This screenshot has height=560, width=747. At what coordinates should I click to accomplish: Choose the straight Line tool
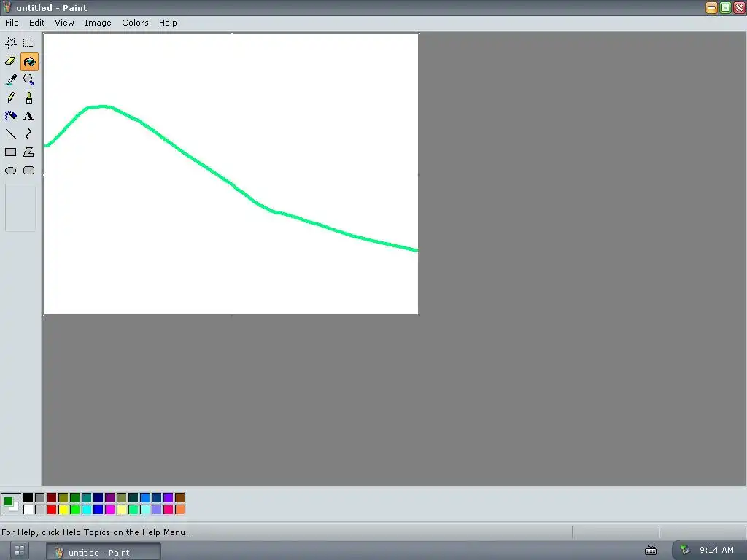10,134
